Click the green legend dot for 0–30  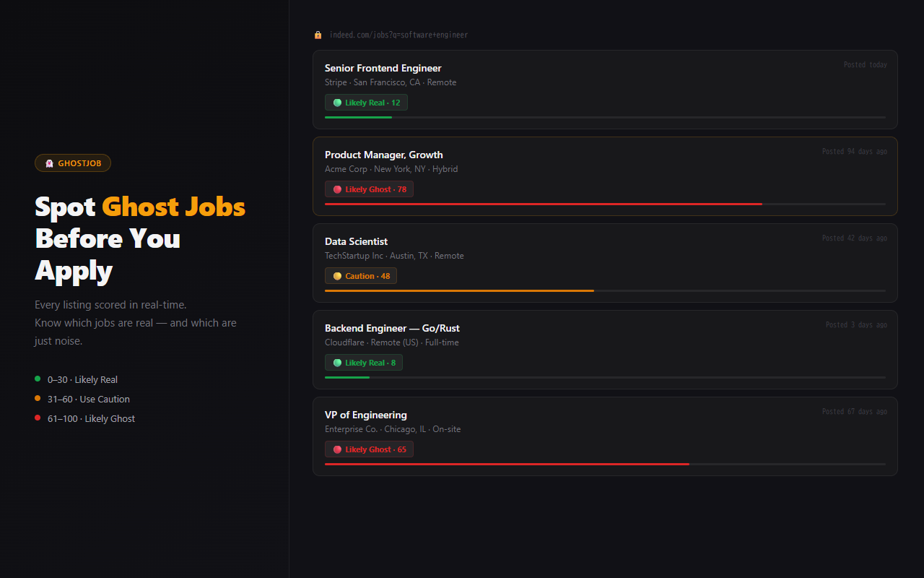38,379
